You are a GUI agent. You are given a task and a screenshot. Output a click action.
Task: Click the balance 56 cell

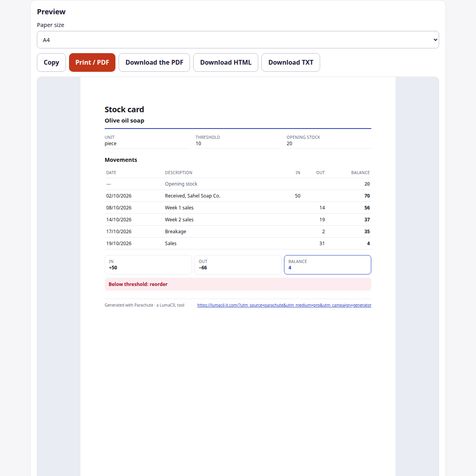pos(367,208)
